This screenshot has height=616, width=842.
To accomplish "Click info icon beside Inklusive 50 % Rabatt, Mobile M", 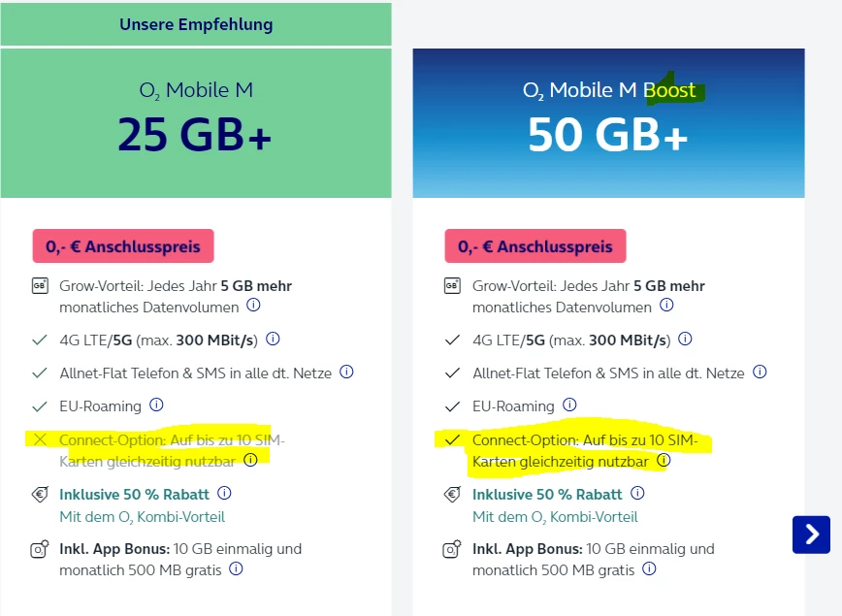I will pos(225,494).
